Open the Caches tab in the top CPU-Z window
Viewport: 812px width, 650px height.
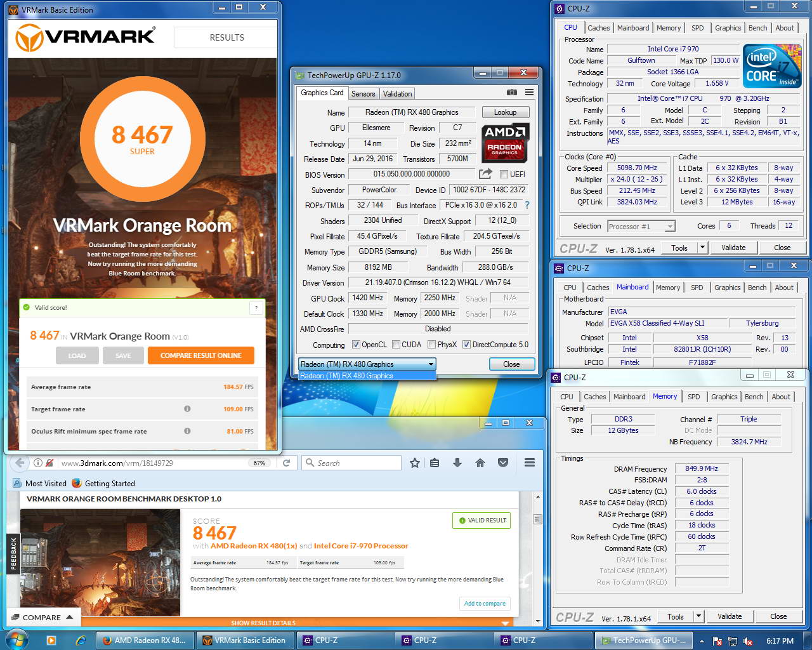[598, 28]
